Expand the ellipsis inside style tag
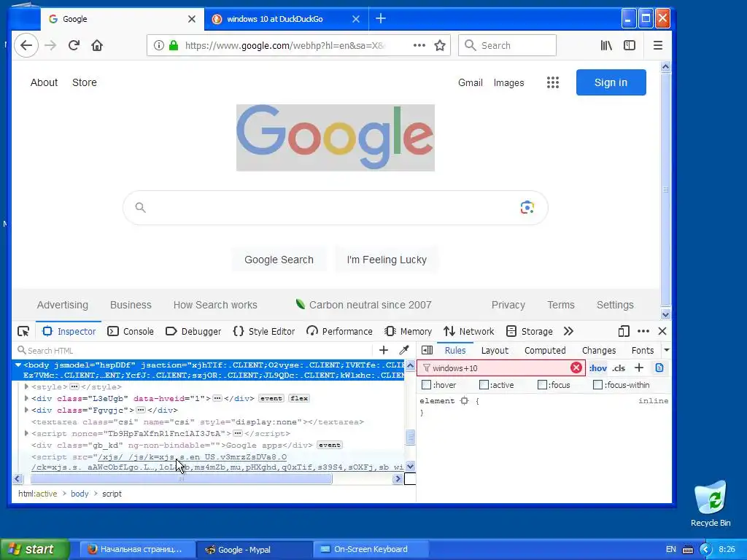Viewport: 747px width, 560px height. (x=74, y=386)
